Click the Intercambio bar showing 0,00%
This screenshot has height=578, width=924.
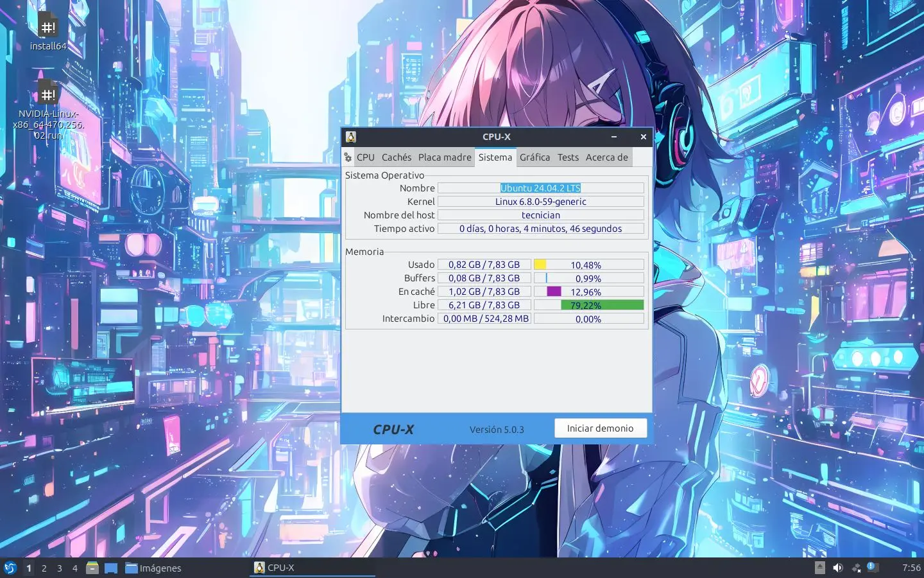click(x=589, y=319)
